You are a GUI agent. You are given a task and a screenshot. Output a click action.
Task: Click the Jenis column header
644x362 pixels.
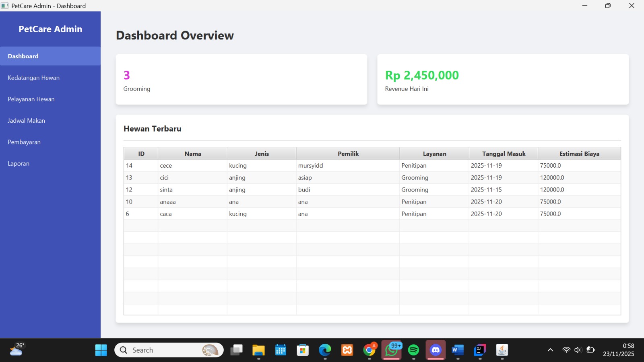(262, 154)
